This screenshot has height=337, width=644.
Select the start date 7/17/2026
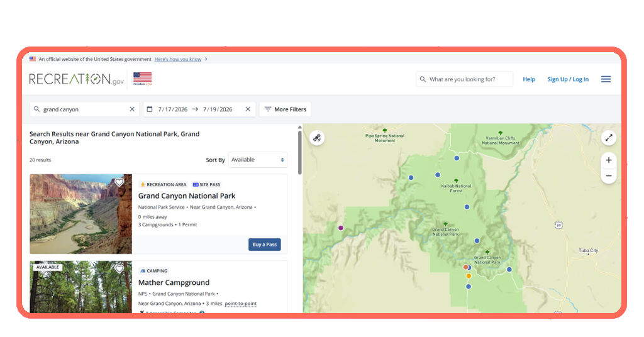tap(173, 109)
